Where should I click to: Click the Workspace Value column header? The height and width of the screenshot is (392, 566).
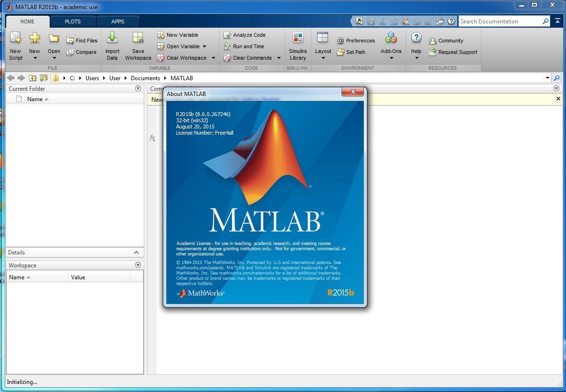pyautogui.click(x=99, y=277)
